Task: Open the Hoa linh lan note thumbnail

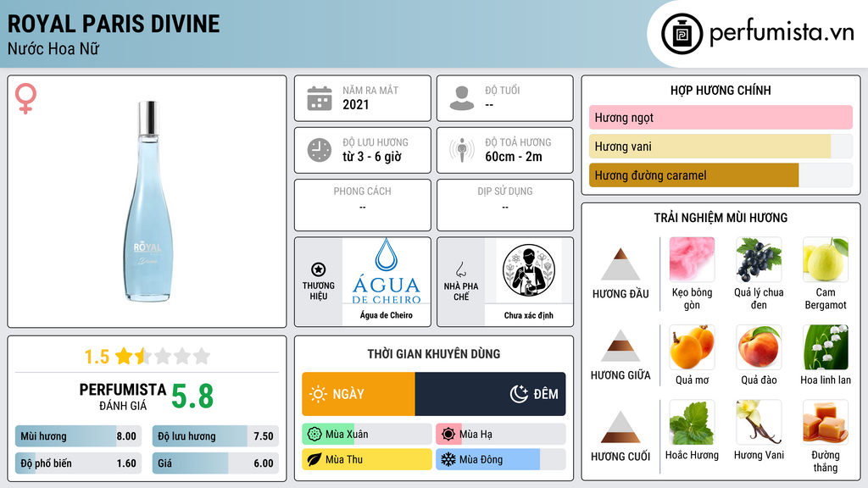Action: 826,347
